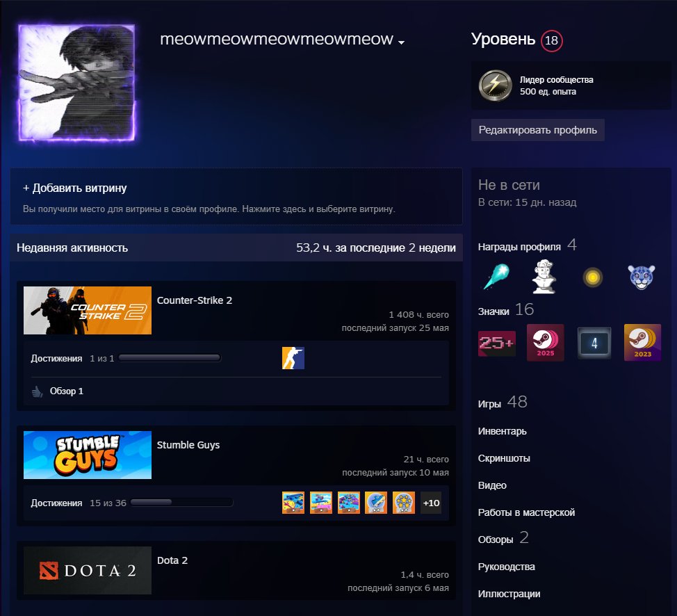Click the teal comet profile award icon

pos(496,277)
